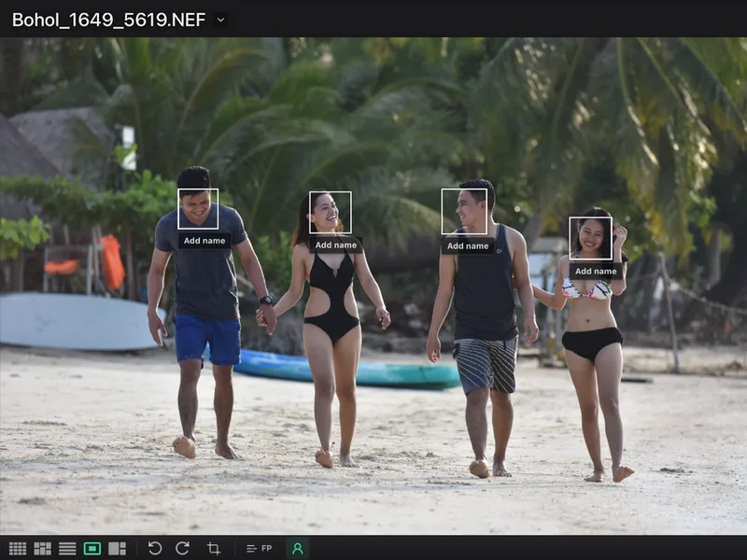Image resolution: width=747 pixels, height=560 pixels.
Task: Switch to the small thumbnail grid view
Action: (x=18, y=549)
